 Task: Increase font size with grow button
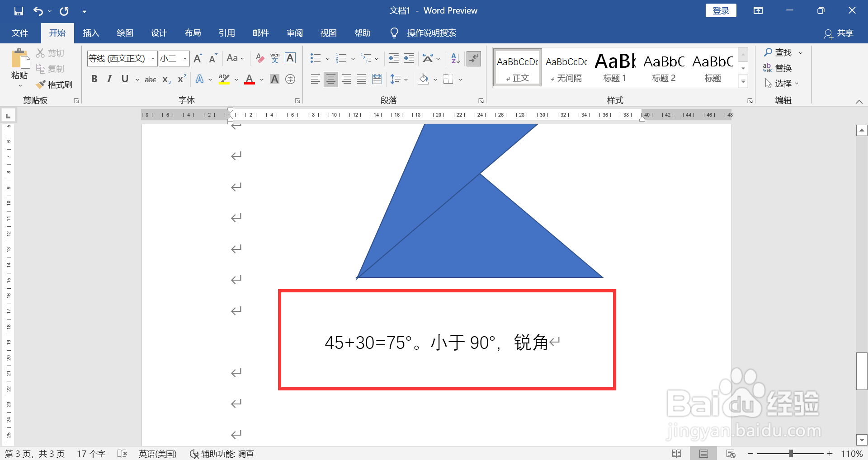pos(198,58)
